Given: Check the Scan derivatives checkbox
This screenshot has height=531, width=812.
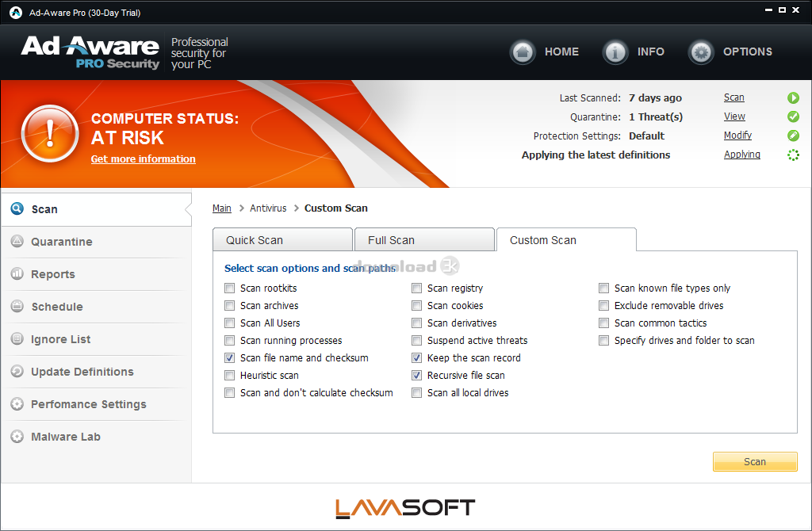Looking at the screenshot, I should click(x=416, y=323).
